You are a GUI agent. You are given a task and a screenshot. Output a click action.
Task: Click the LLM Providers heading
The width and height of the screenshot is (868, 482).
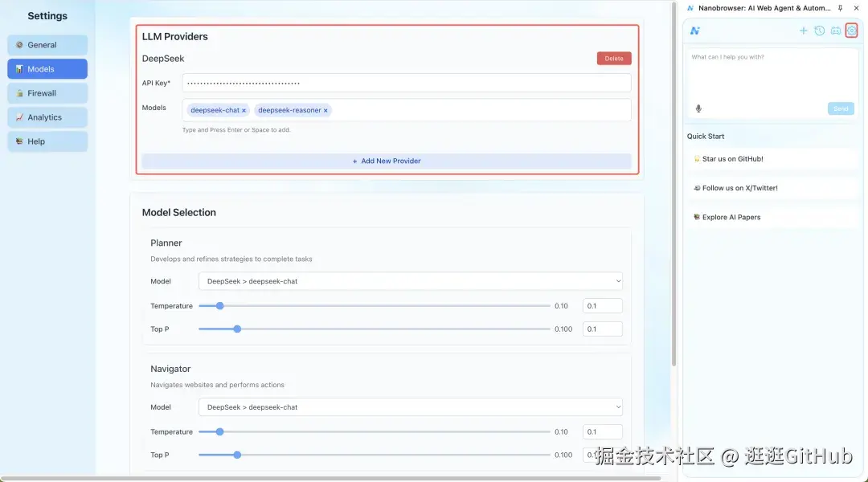(175, 36)
